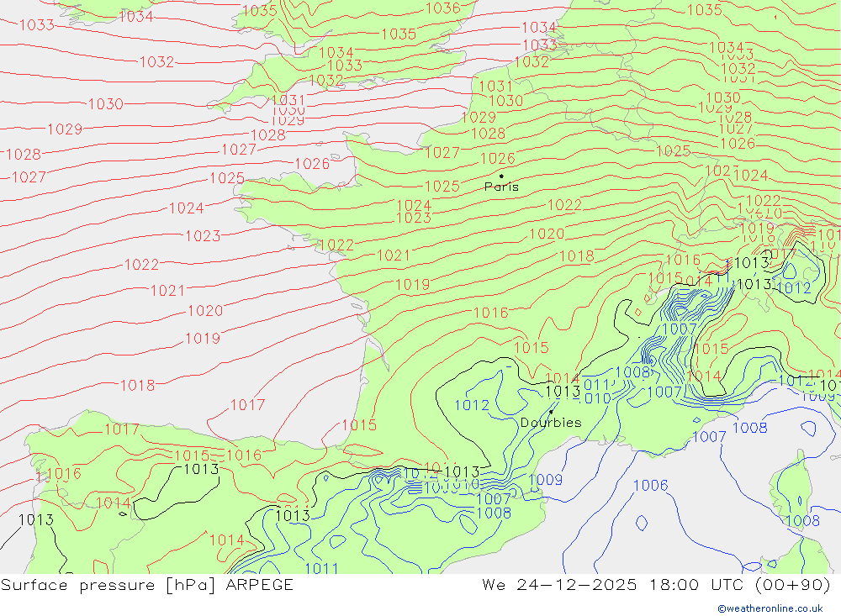Click the blue 1006 isobar label
This screenshot has width=841, height=616.
(x=651, y=486)
